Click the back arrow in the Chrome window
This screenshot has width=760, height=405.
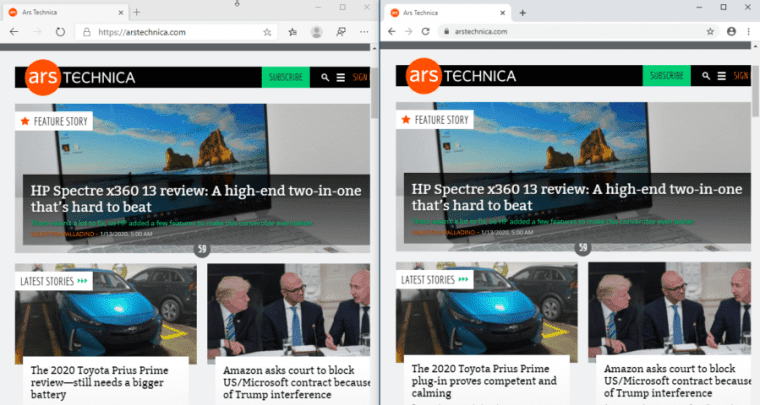(x=392, y=31)
